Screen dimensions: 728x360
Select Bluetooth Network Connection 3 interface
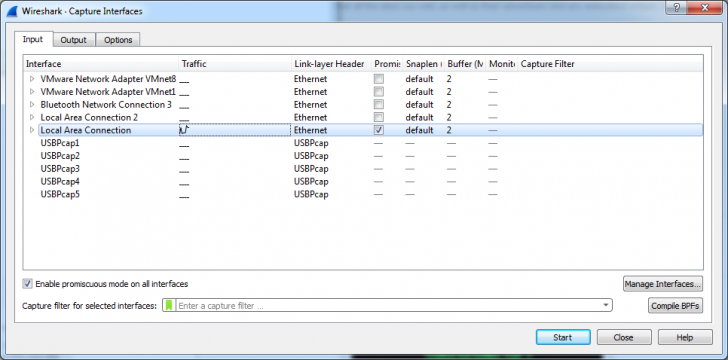coord(106,105)
